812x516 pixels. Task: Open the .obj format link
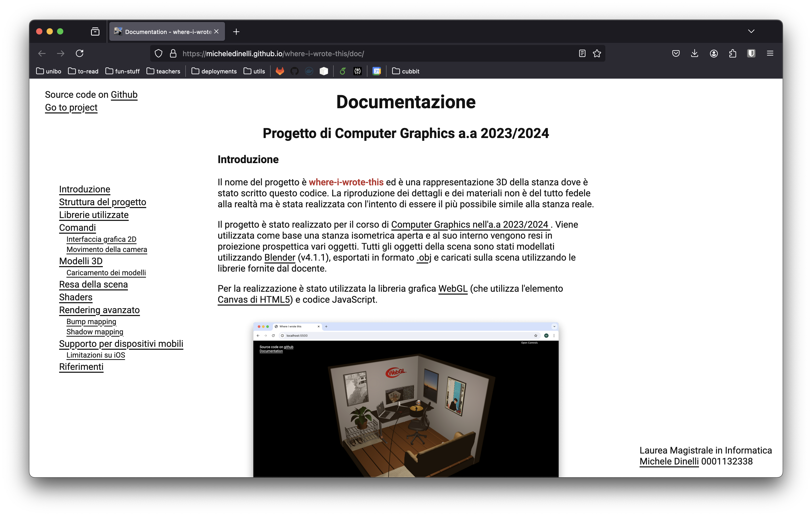click(x=424, y=258)
